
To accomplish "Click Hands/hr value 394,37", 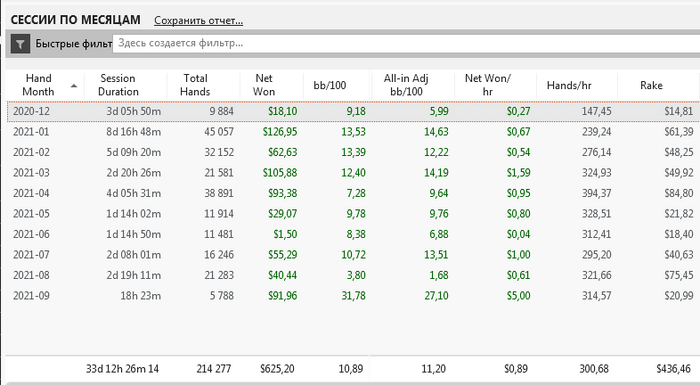I will [597, 193].
